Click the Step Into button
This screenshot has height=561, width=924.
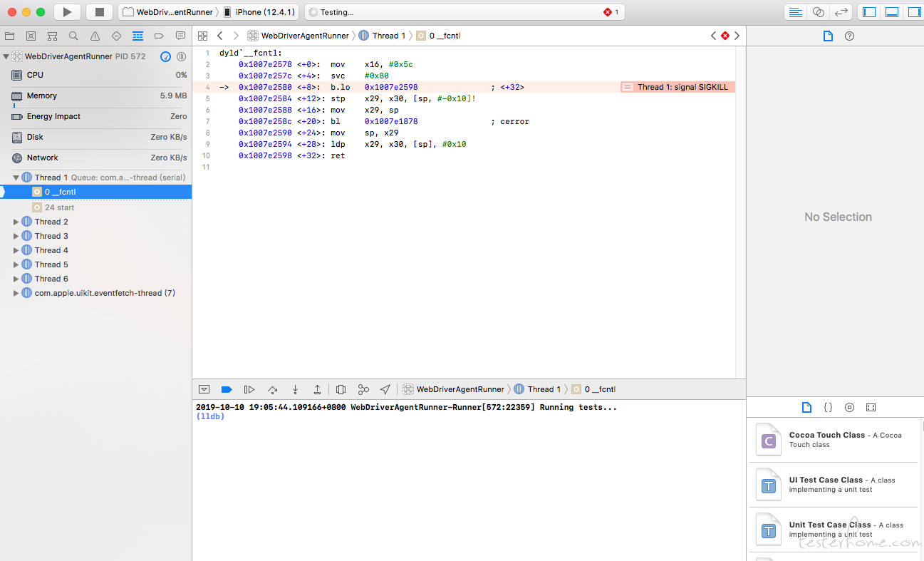(295, 389)
